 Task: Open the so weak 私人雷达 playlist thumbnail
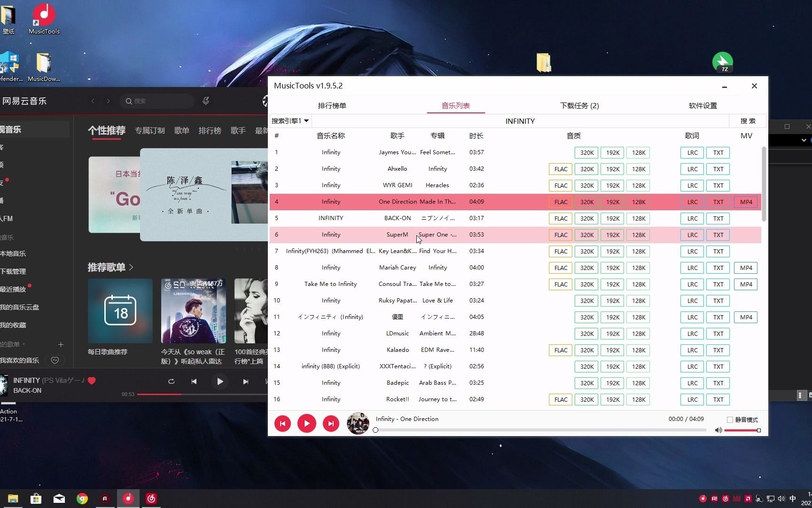194,311
